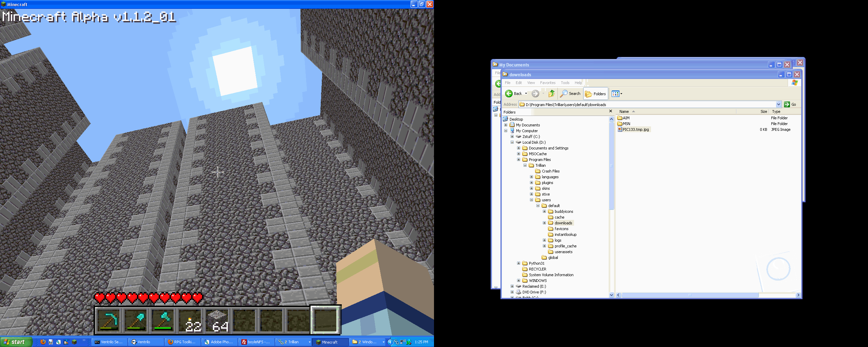Open the View menu

coord(531,83)
